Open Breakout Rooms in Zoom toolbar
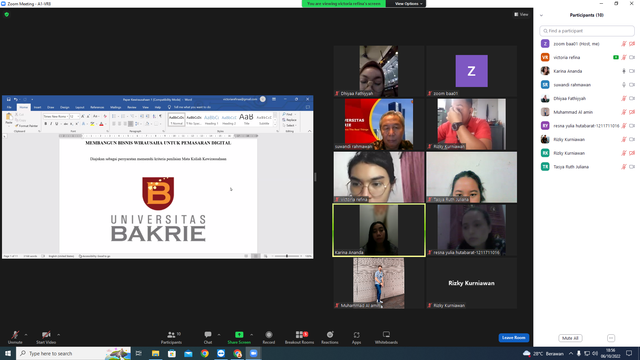 pyautogui.click(x=300, y=337)
